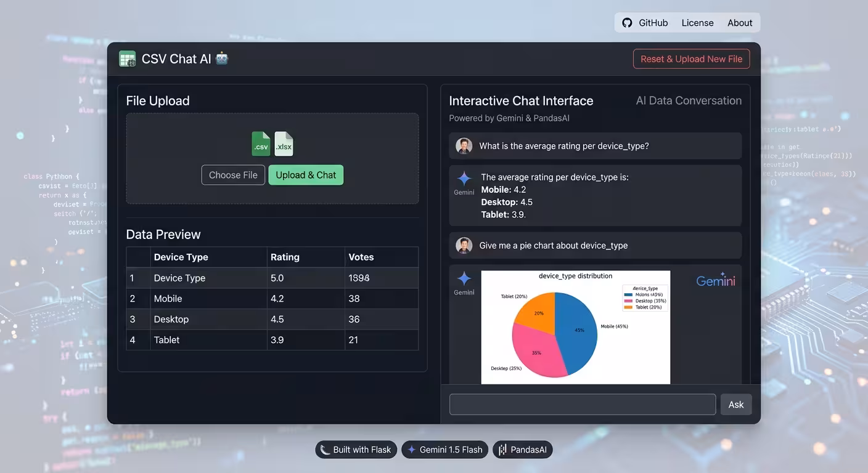Click the Device Type column header
This screenshot has width=868, height=473.
point(208,257)
